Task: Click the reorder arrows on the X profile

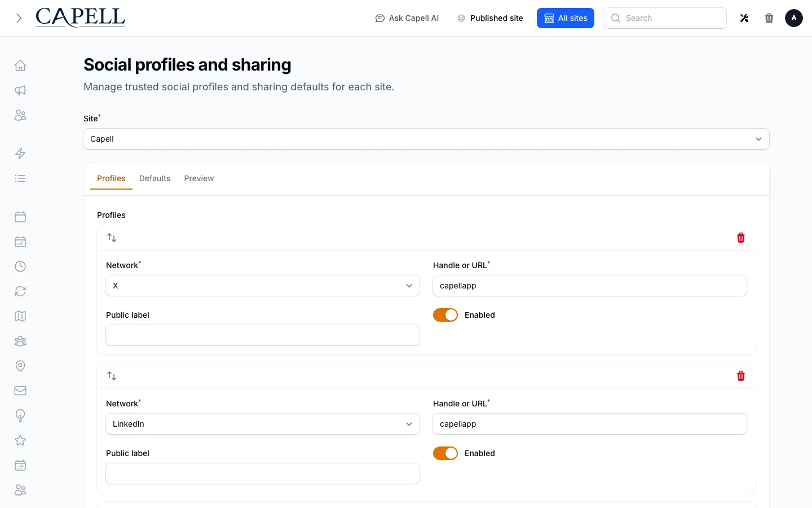Action: [x=112, y=238]
